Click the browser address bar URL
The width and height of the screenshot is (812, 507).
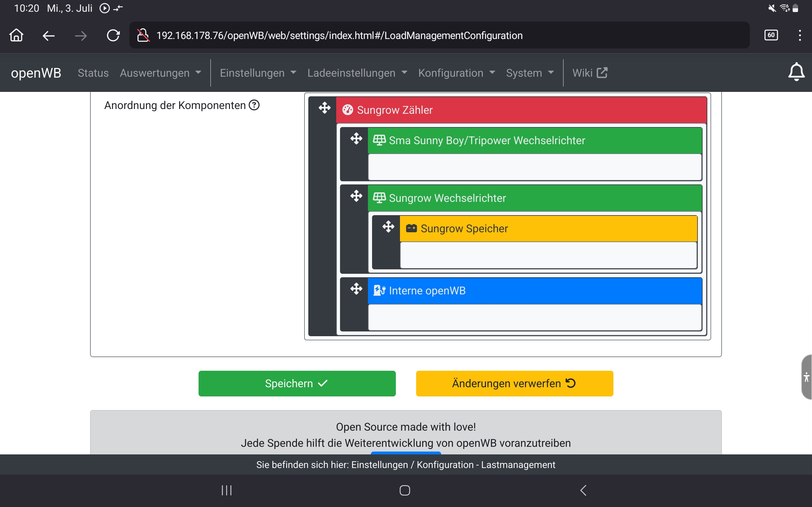339,35
